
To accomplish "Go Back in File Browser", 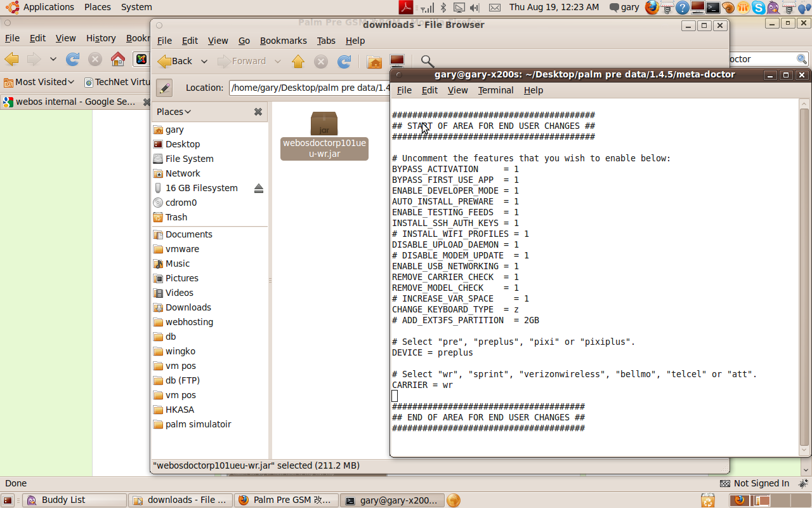I will pyautogui.click(x=174, y=62).
